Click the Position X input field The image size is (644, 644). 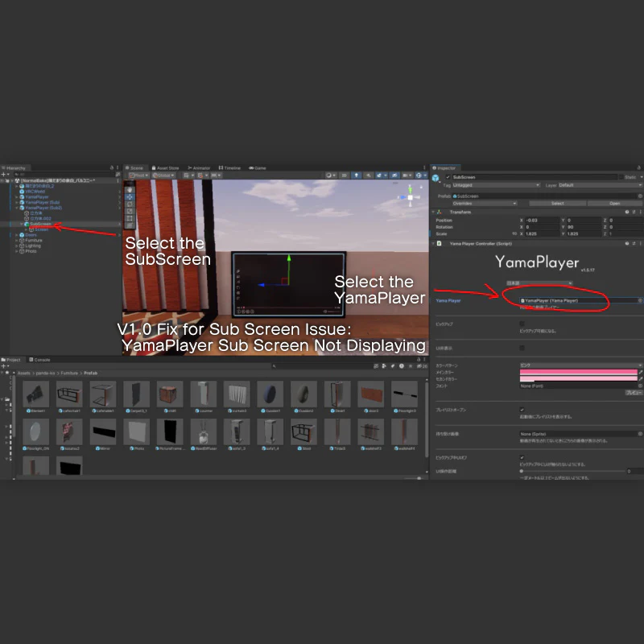542,221
